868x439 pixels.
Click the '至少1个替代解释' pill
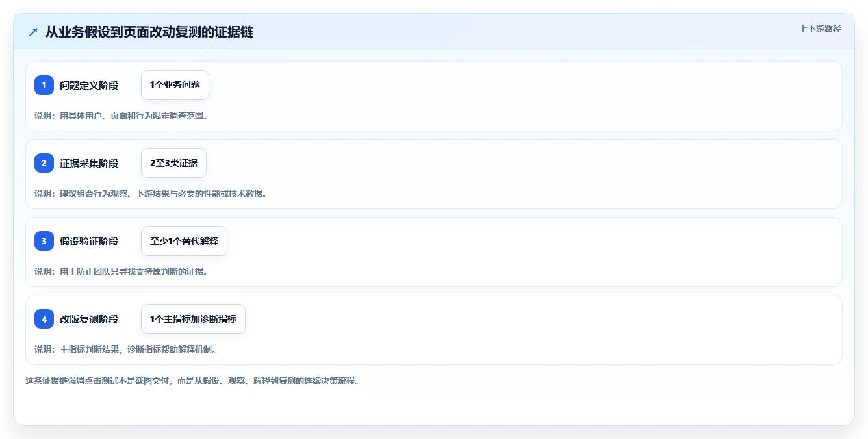pyautogui.click(x=184, y=241)
